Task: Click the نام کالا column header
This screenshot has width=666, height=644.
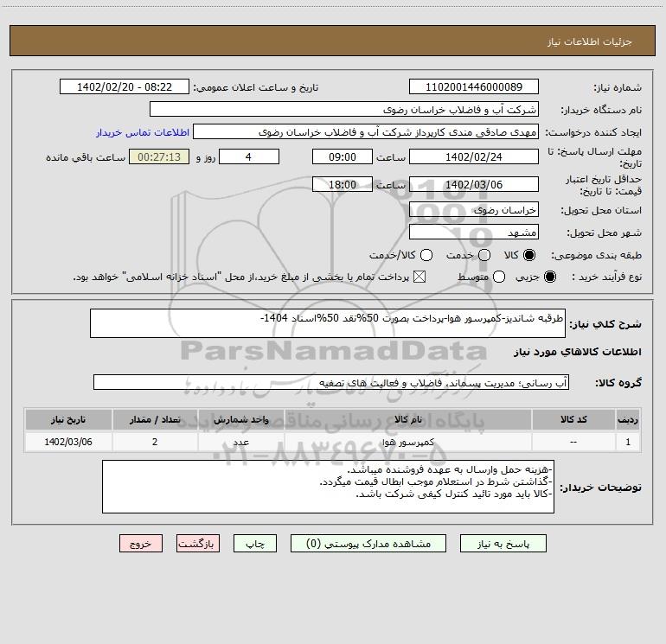Action: tap(407, 419)
